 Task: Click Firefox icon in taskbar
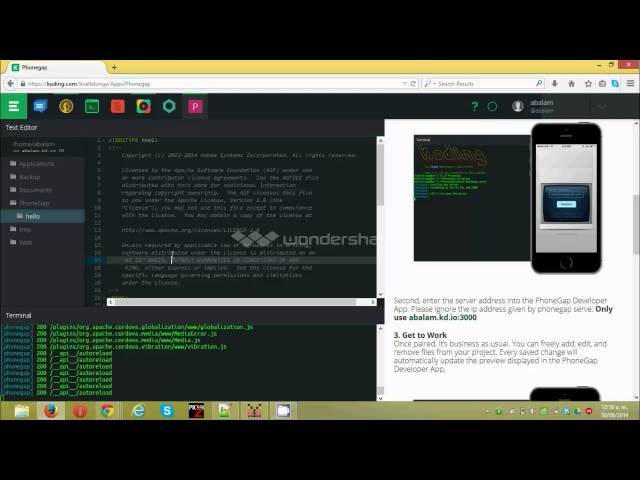(51, 411)
